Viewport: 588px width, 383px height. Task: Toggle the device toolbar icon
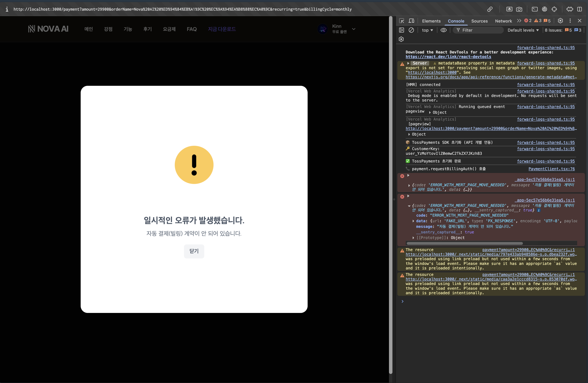tap(411, 21)
